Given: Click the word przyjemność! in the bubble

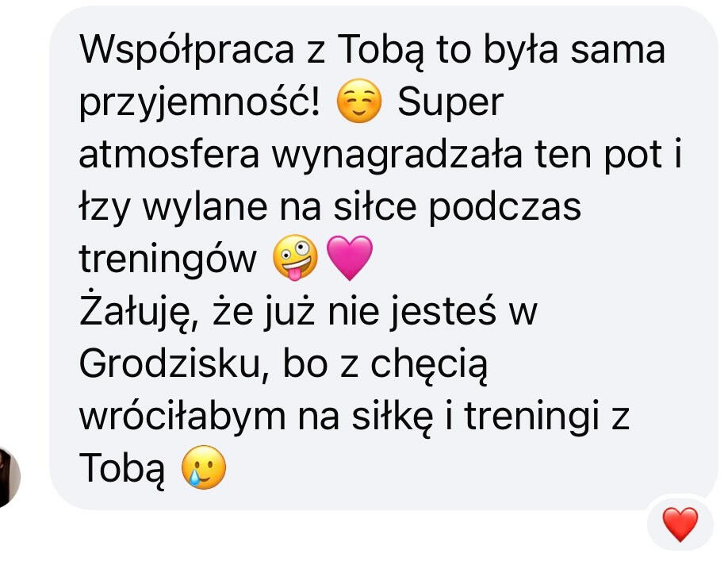Looking at the screenshot, I should [x=200, y=103].
